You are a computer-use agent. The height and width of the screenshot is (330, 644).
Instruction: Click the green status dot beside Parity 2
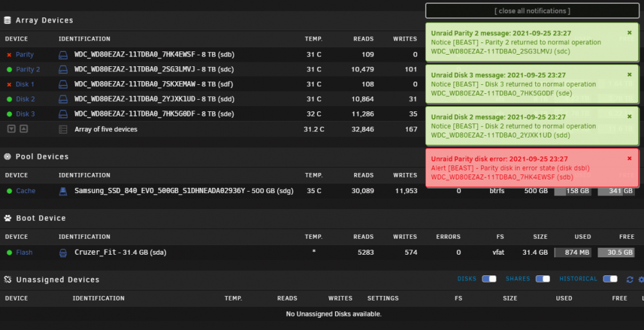(9, 69)
